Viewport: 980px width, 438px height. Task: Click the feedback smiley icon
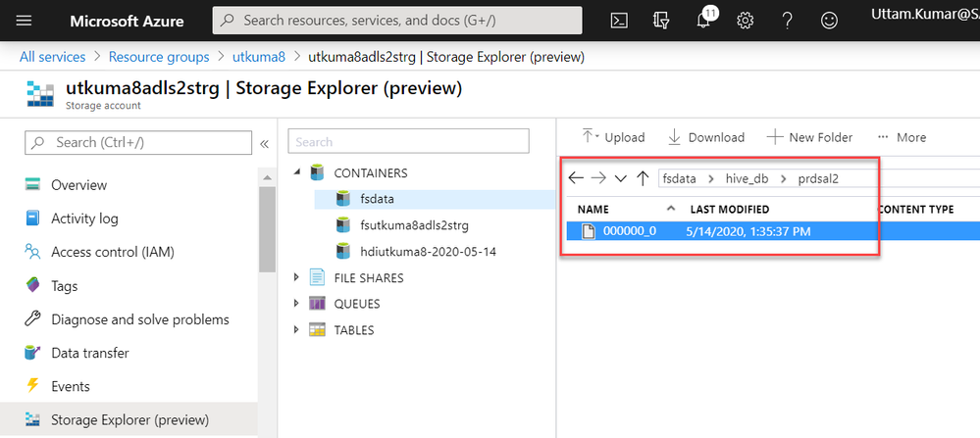tap(830, 21)
